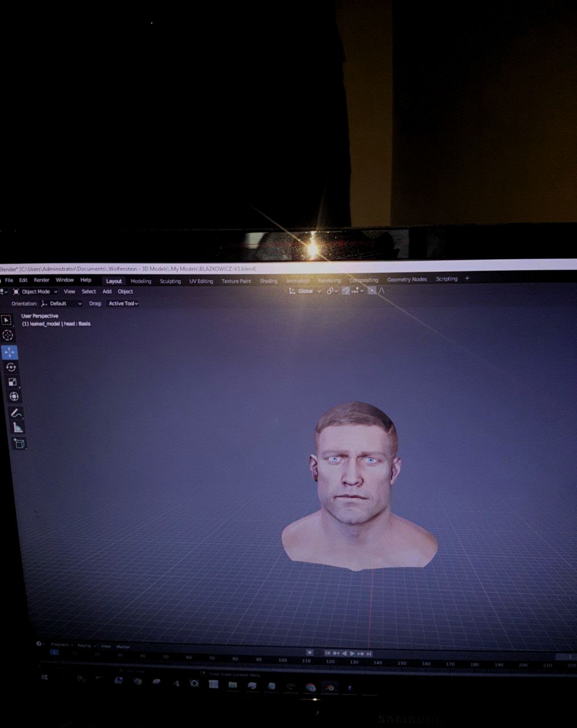The width and height of the screenshot is (577, 728).
Task: Open Blender from the taskbar
Action: coord(329,688)
